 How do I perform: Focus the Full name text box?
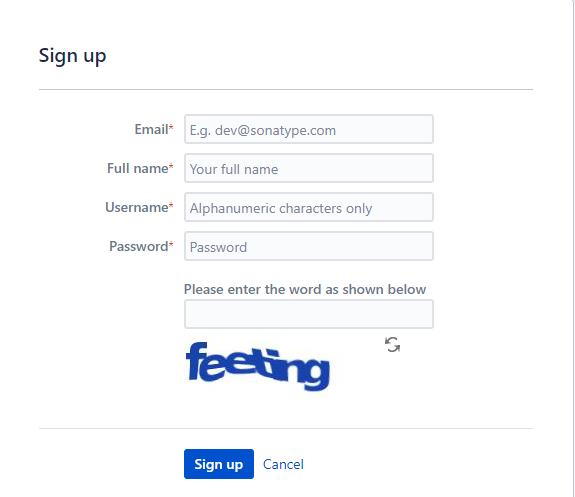click(x=309, y=168)
